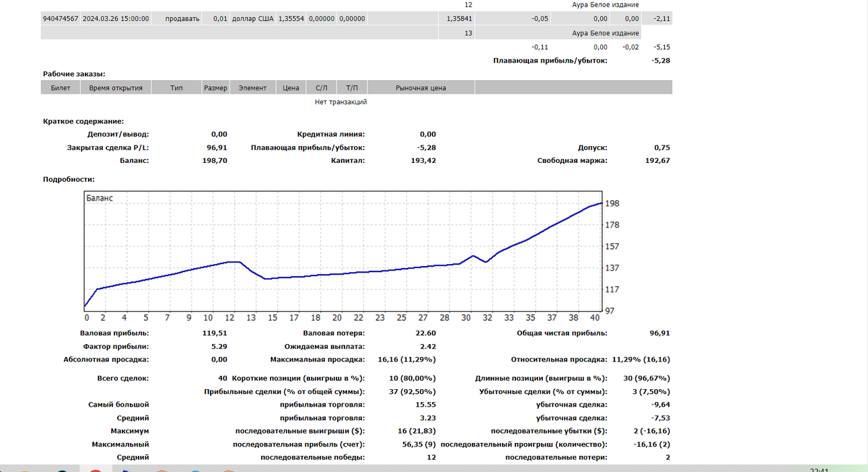Click the 'продавать' order type cell
The height and width of the screenshot is (472, 868).
coord(183,19)
